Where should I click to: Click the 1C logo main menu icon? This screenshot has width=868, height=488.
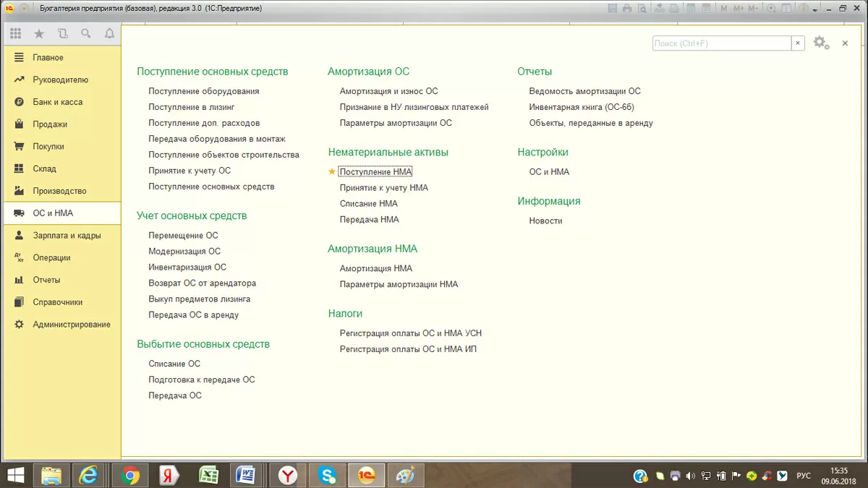pyautogui.click(x=9, y=8)
